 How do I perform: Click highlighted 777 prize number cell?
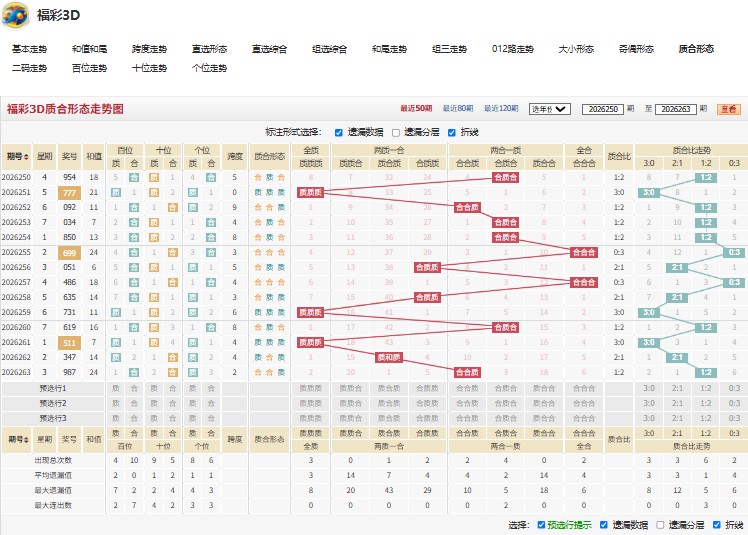click(69, 193)
